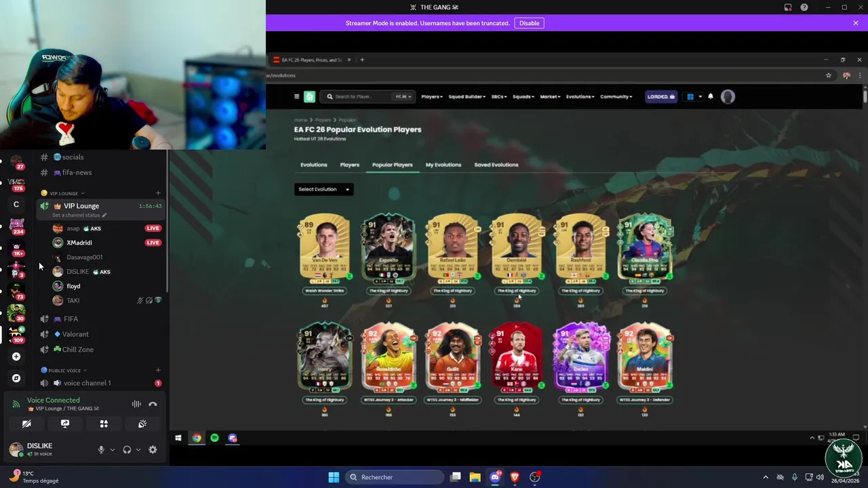This screenshot has height=488, width=868.
Task: Turn on camera in voice panel
Action: (26, 424)
